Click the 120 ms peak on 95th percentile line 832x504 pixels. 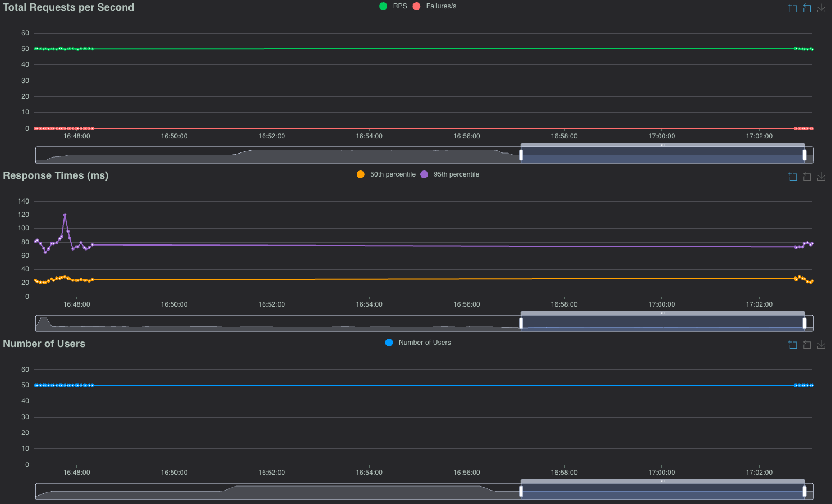point(65,215)
